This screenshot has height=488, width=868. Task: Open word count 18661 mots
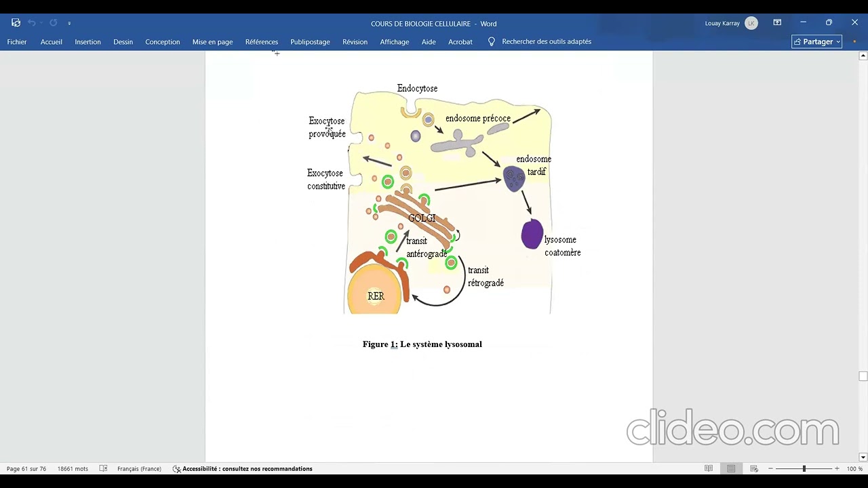(73, 469)
